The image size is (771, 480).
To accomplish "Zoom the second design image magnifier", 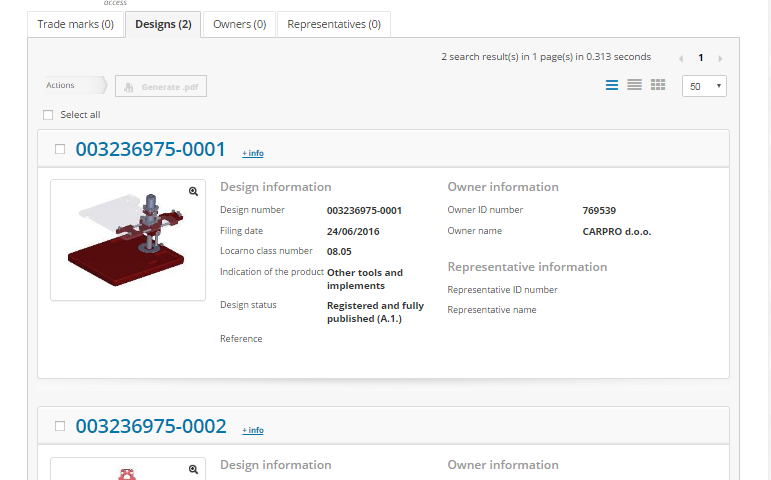I will [x=194, y=469].
